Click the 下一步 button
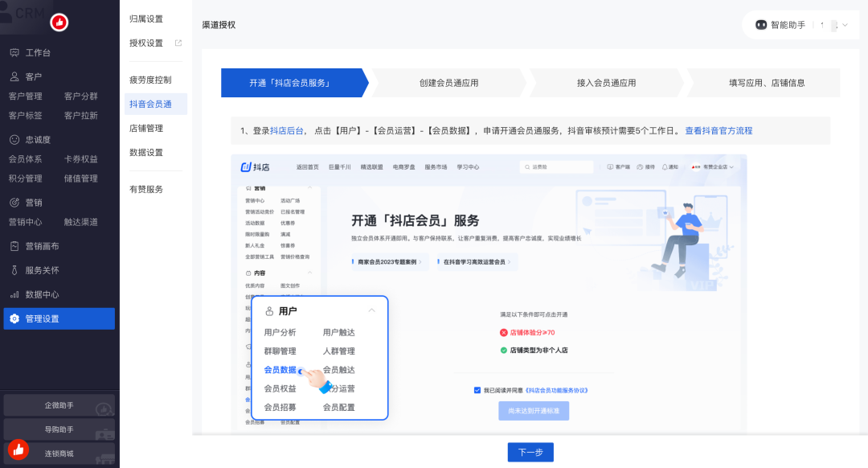Screen dimensions: 868x468 coord(530,453)
